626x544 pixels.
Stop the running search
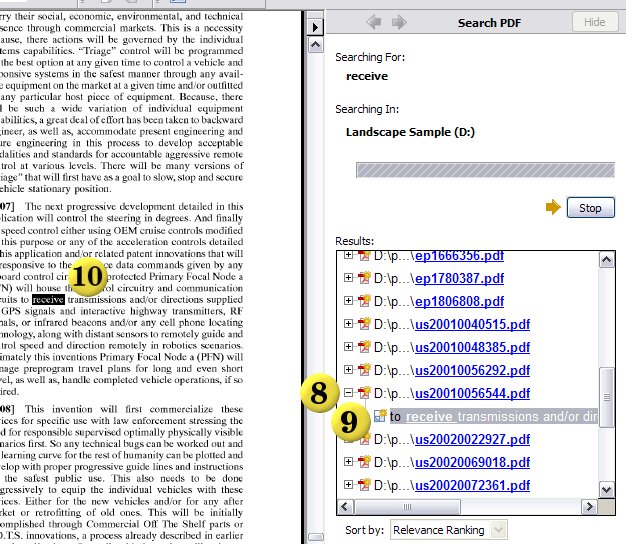(590, 208)
